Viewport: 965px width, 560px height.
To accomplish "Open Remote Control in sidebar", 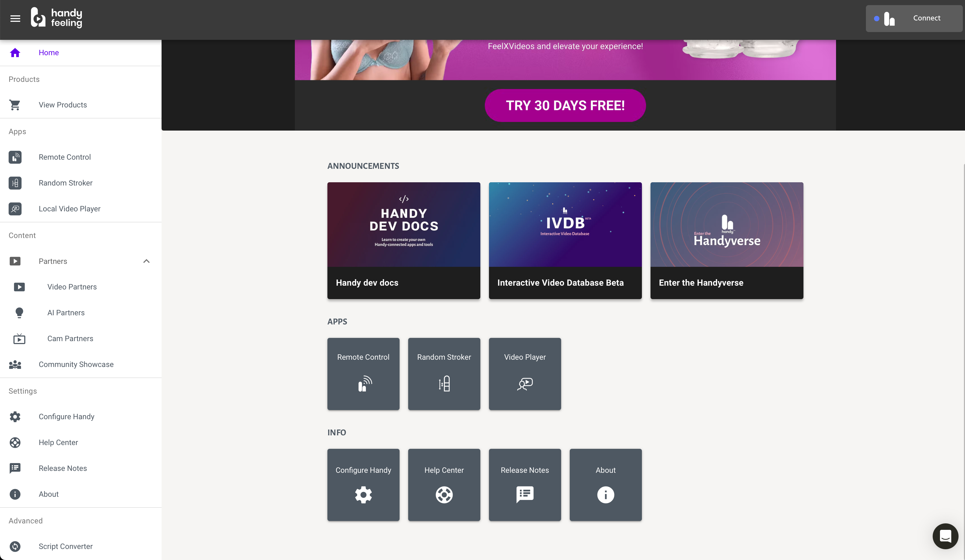I will pos(81,157).
